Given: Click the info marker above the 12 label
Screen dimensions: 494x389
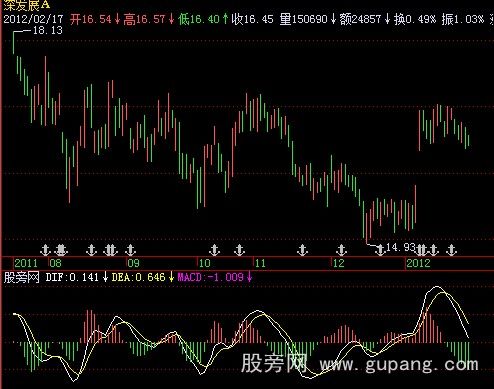Looking at the screenshot, I should pos(341,250).
